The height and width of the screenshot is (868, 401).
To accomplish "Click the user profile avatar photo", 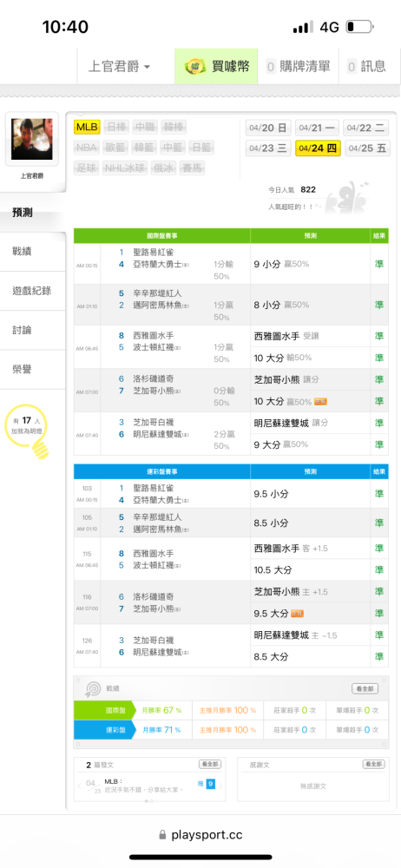I will click(32, 140).
